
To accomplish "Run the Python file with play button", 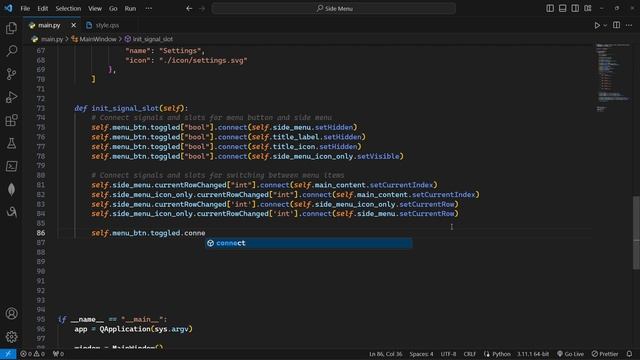I will pyautogui.click(x=597, y=25).
